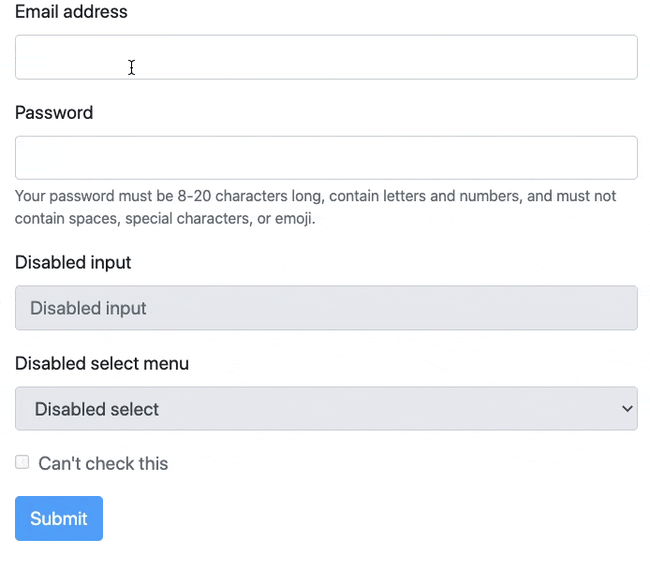
Task: Click the chevron arrow on Disabled select
Action: (x=627, y=409)
